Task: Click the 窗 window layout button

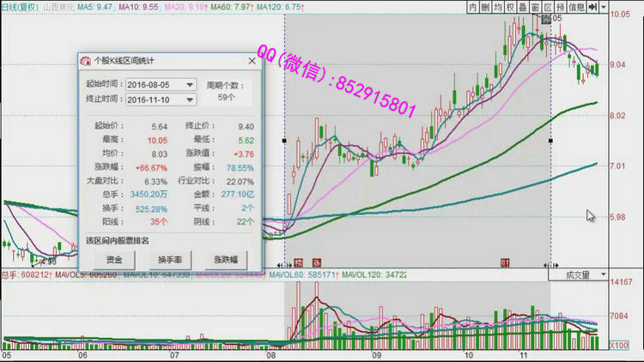Action: pyautogui.click(x=535, y=7)
